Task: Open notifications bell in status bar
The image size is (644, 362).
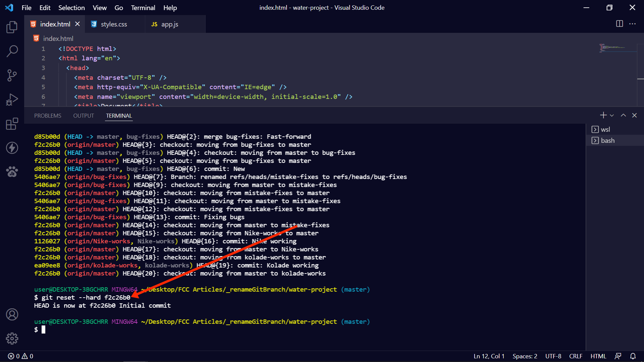Action: point(633,356)
